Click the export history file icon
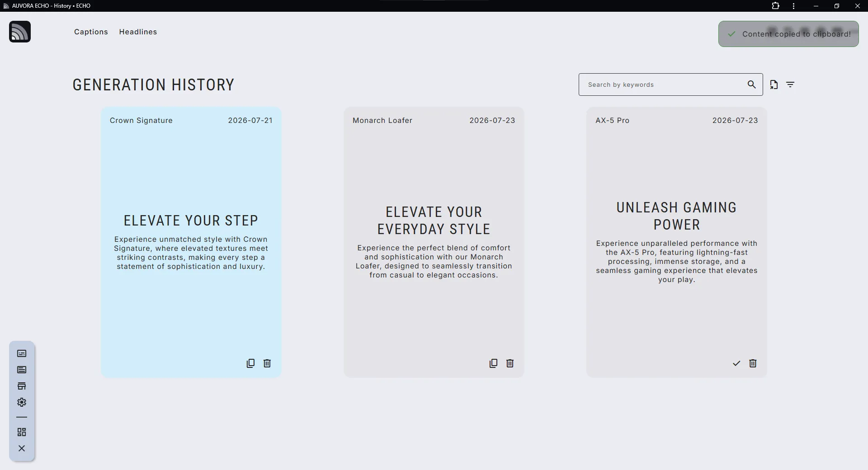Image resolution: width=868 pixels, height=470 pixels. [x=774, y=85]
